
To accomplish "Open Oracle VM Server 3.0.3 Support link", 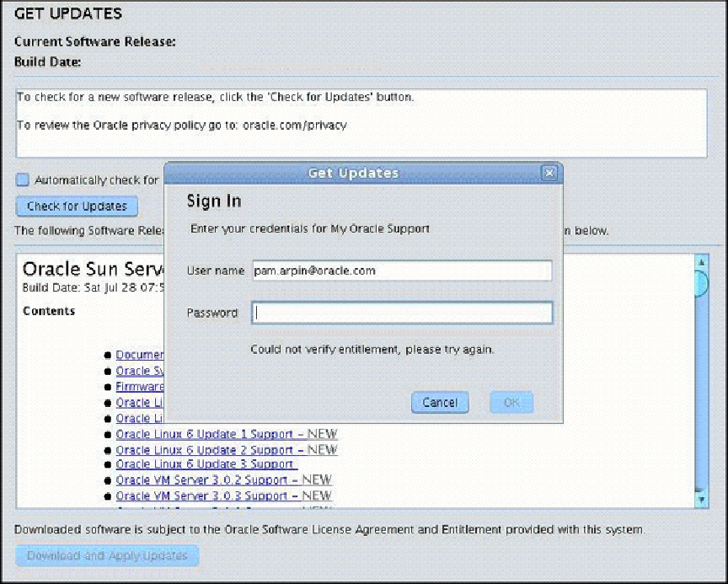I will [224, 496].
